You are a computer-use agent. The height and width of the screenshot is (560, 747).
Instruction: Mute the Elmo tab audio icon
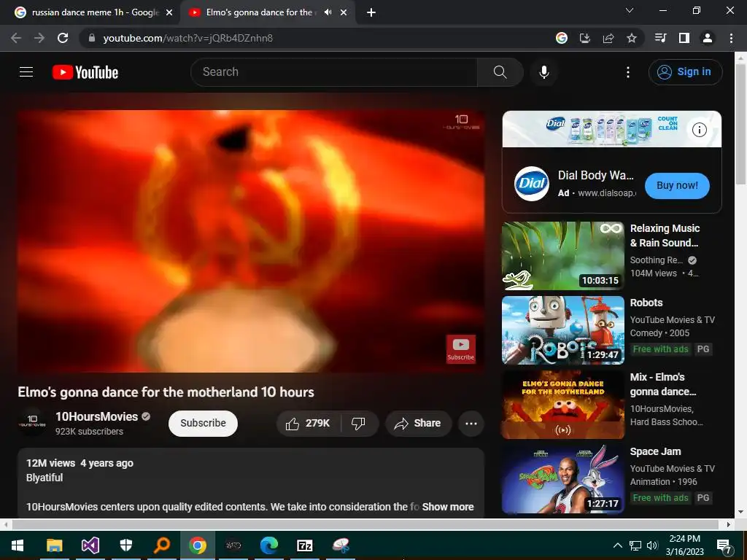click(328, 12)
